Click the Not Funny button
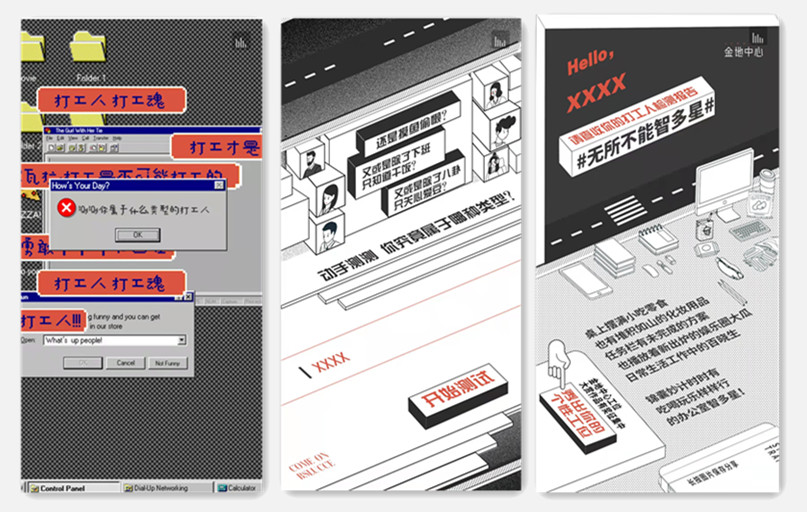 pos(167,363)
